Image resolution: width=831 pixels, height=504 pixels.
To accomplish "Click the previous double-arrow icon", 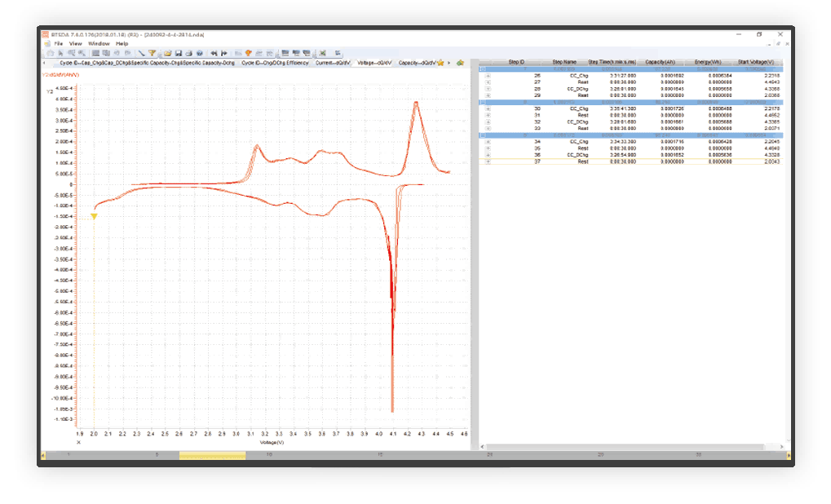I will coord(214,53).
